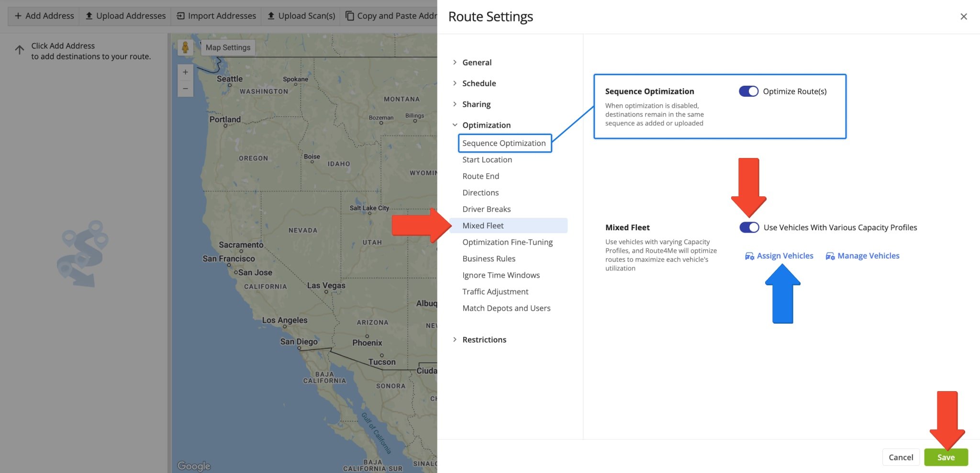Open Match Depots and Users settings
980x473 pixels.
(x=506, y=308)
